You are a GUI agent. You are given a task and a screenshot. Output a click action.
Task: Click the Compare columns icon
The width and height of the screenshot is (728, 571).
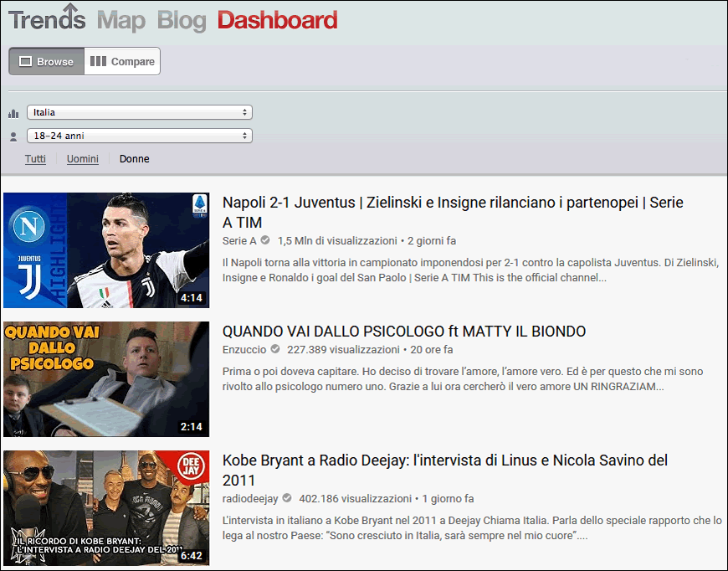[98, 61]
